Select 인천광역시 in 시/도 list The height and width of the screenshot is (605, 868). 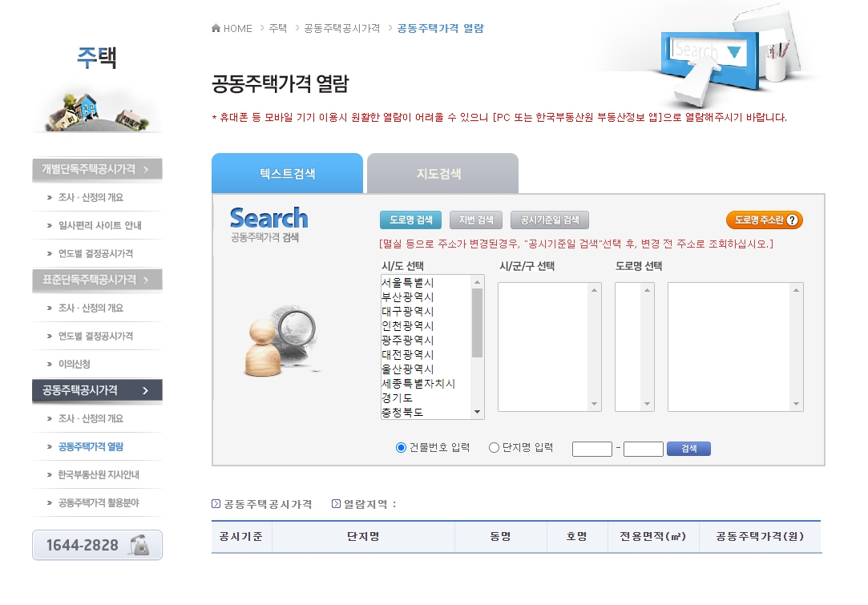coord(425,325)
